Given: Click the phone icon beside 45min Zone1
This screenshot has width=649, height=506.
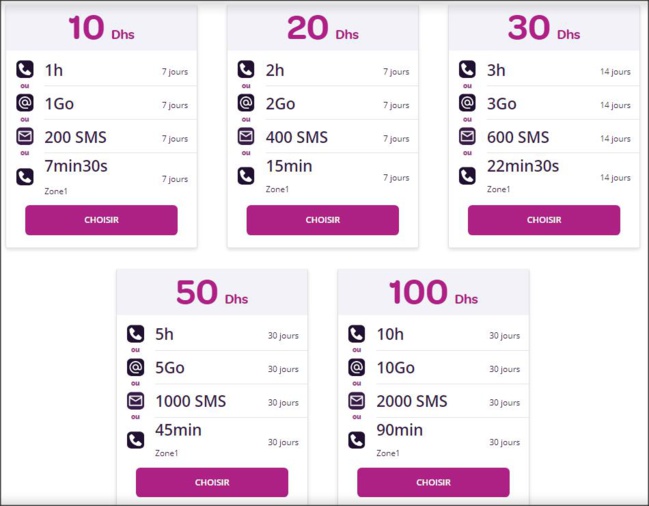Looking at the screenshot, I should [135, 440].
